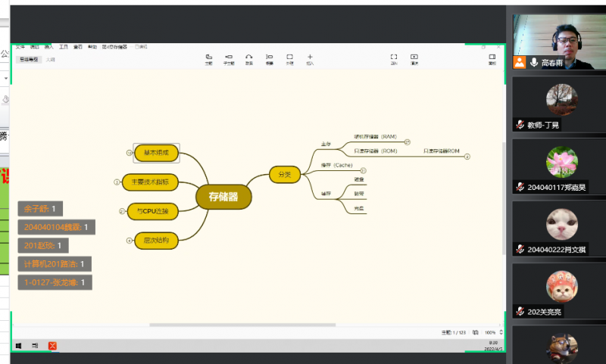Open the 插入 plus icon in toolbar
This screenshot has width=606, height=364.
pos(310,58)
